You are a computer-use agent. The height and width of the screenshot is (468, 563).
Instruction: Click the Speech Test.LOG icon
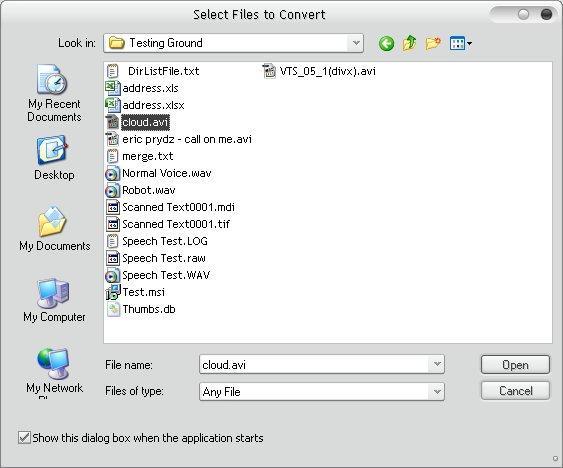112,241
